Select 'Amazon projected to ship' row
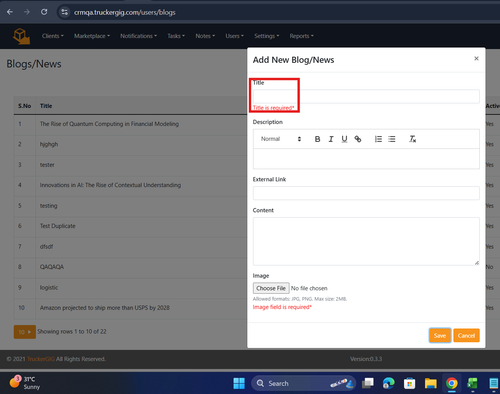 [130, 308]
